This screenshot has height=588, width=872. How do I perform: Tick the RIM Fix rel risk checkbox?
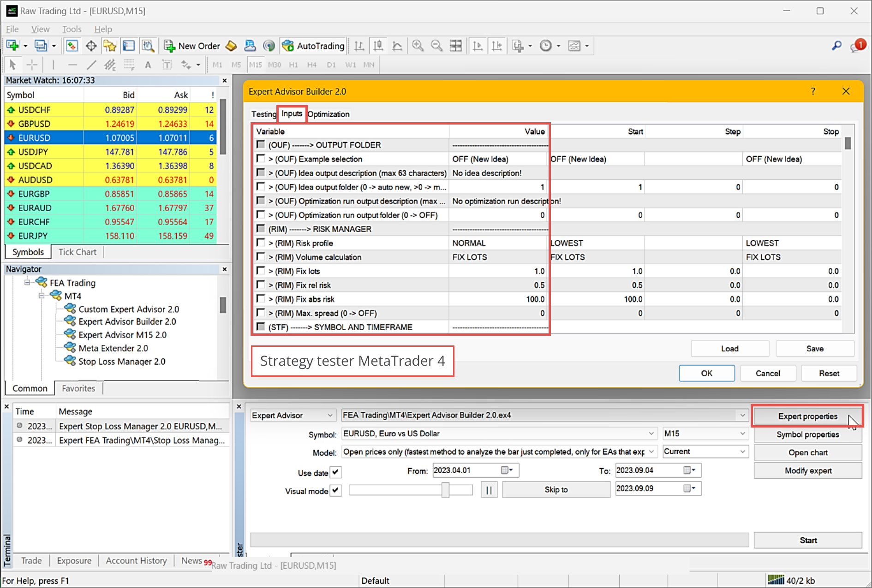coord(261,285)
